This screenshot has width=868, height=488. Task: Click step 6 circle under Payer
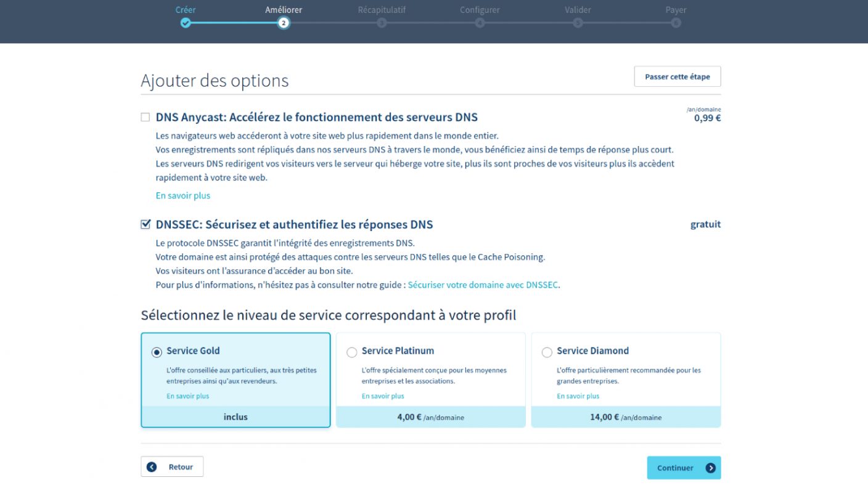point(676,23)
